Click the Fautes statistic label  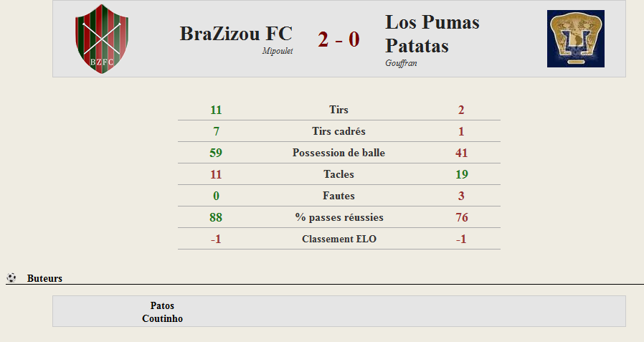click(x=338, y=196)
